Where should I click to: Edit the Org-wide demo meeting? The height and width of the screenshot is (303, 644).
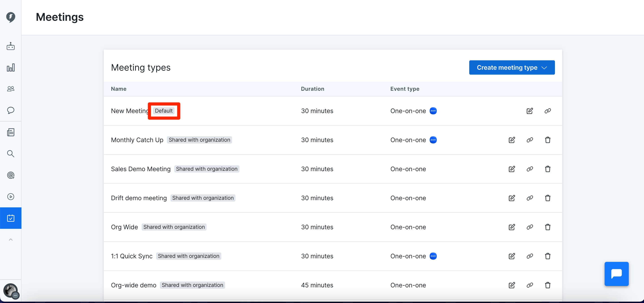(512, 285)
